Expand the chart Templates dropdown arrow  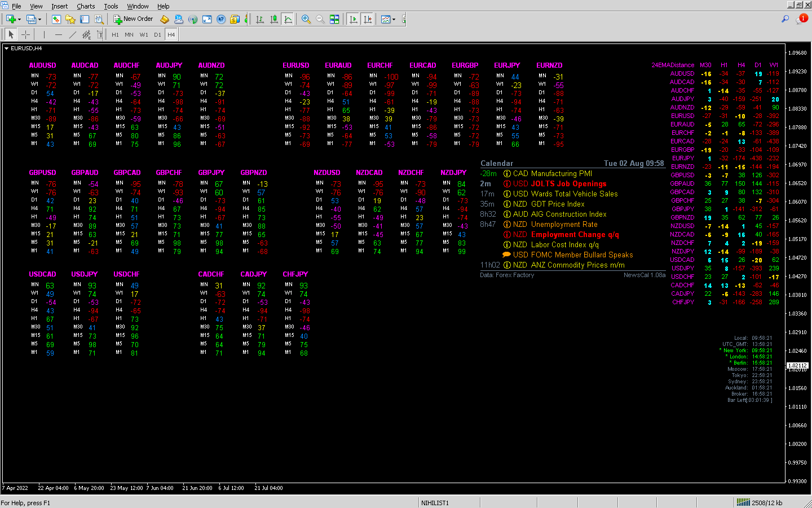point(394,19)
